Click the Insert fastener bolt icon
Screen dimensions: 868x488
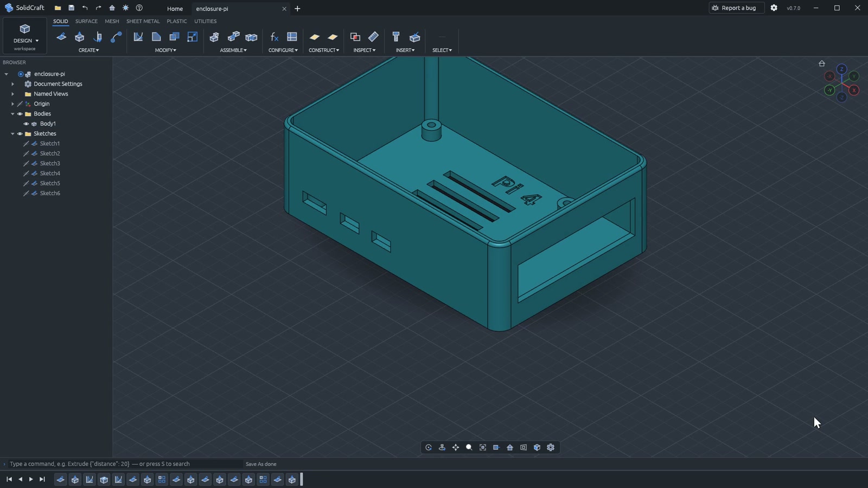point(396,37)
